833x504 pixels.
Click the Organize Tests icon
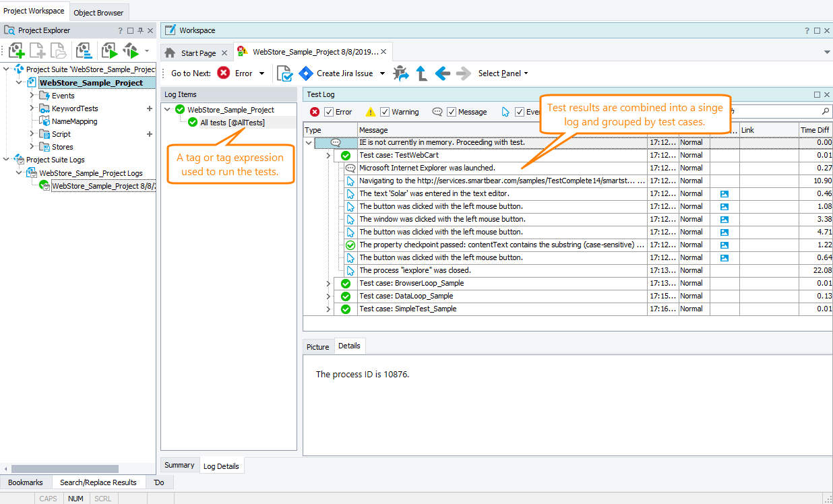[x=83, y=51]
